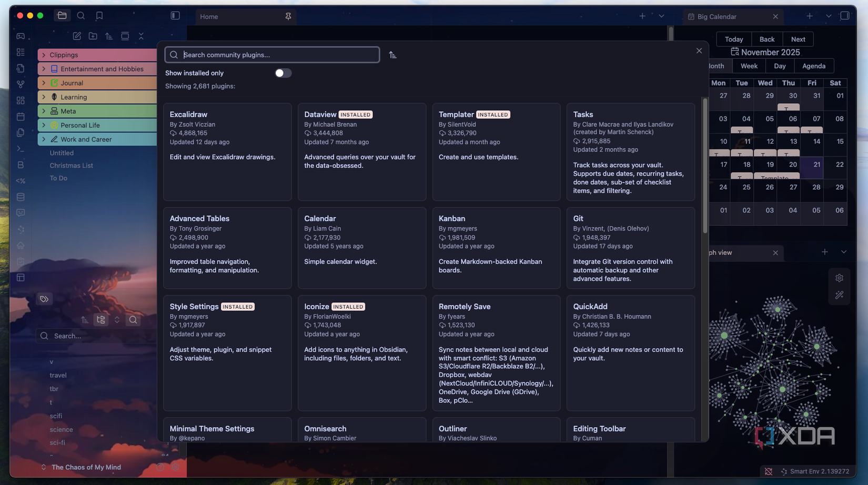Collapse all folders in file explorer

pyautogui.click(x=141, y=36)
